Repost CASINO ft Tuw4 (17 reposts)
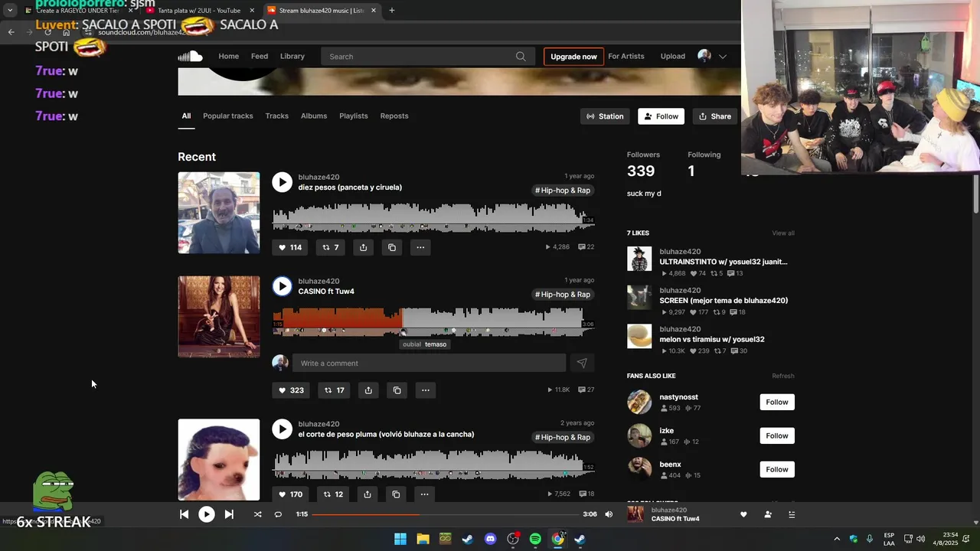 pos(334,390)
